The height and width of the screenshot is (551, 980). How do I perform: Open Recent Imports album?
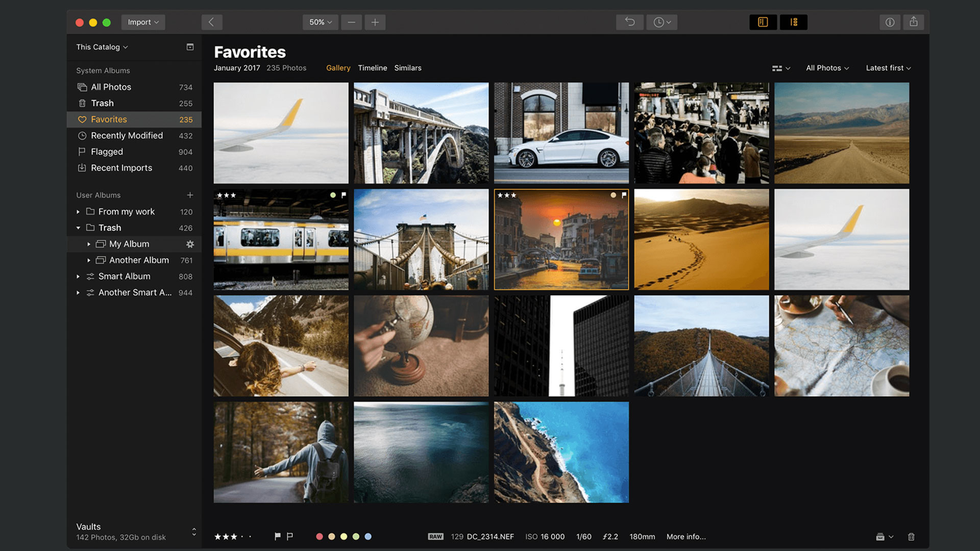click(x=134, y=168)
